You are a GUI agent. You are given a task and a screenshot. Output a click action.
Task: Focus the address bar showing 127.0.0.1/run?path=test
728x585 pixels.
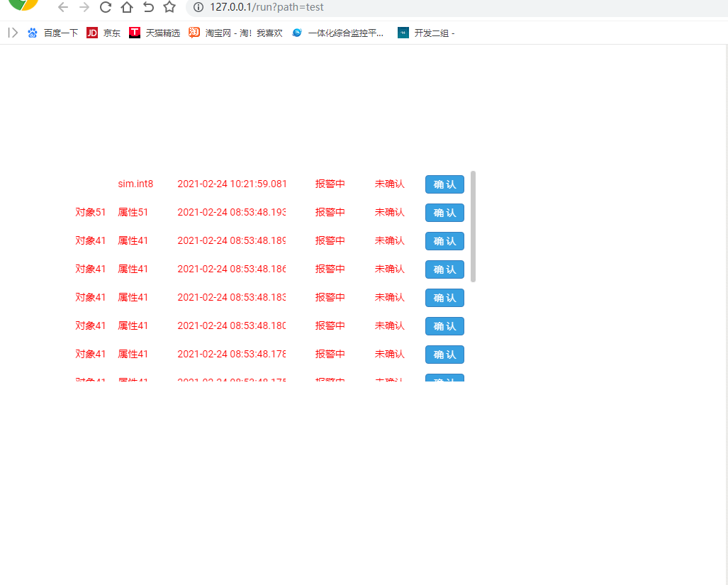point(457,7)
